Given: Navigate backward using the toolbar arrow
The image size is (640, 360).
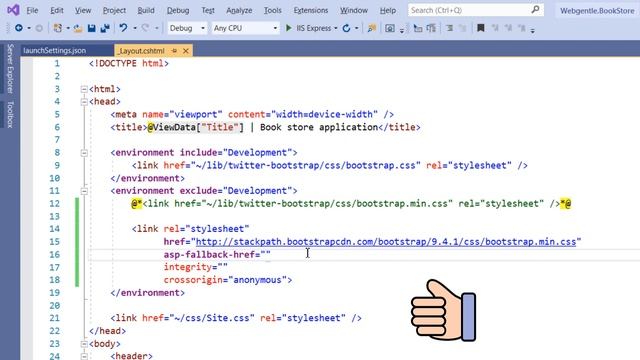Looking at the screenshot, I should 19,28.
